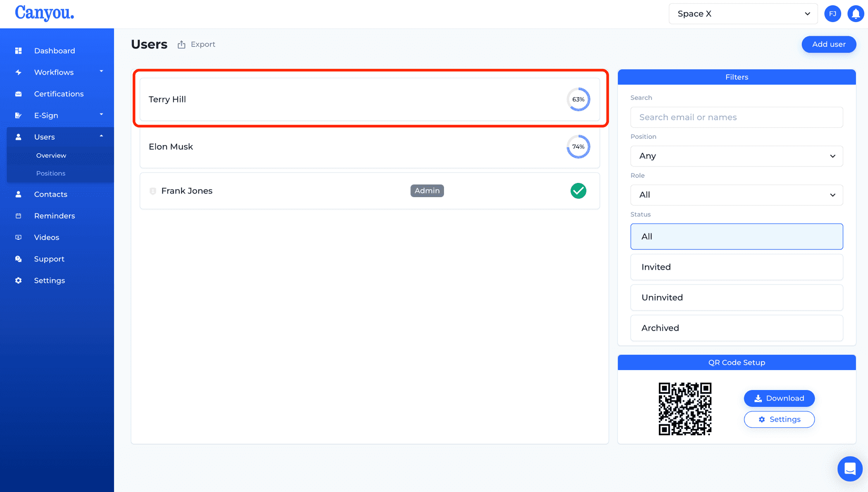The image size is (868, 492).
Task: Select the All status filter
Action: pos(737,237)
